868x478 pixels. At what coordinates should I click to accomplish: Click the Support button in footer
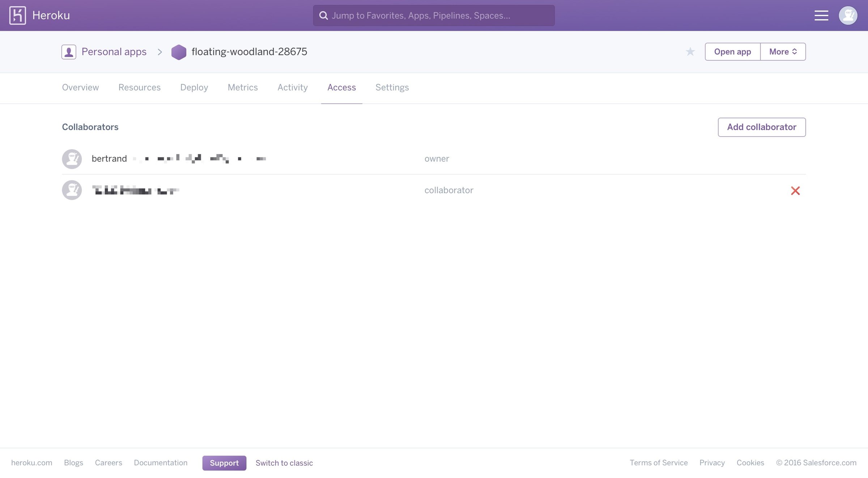[x=224, y=463]
